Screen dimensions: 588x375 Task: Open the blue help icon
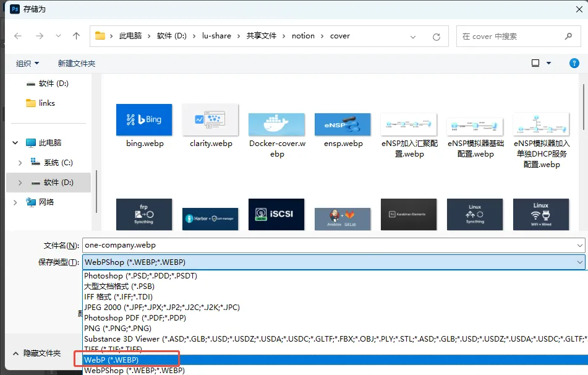tap(574, 63)
